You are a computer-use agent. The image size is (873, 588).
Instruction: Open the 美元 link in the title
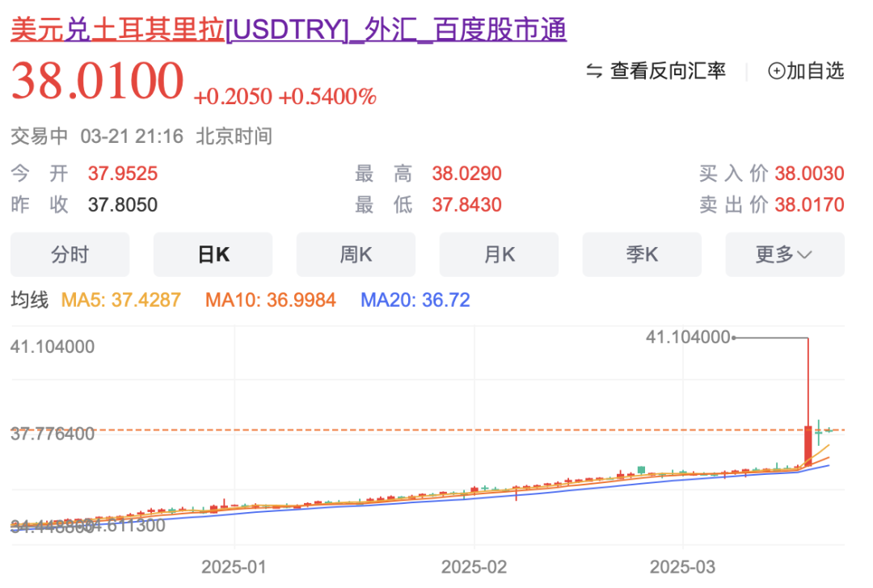[36, 29]
